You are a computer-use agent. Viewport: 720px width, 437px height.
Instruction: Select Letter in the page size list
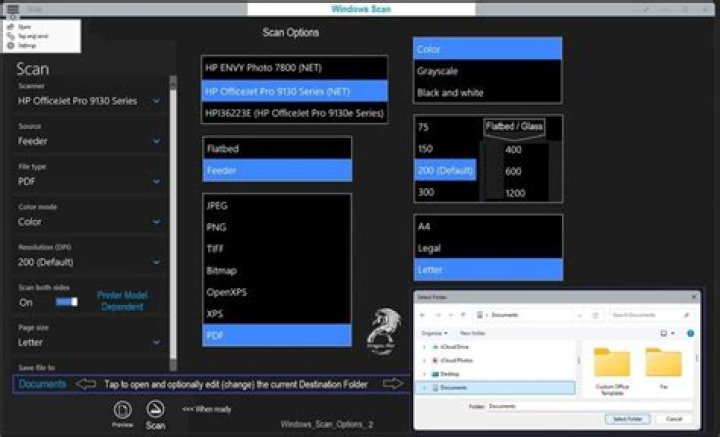coord(488,269)
